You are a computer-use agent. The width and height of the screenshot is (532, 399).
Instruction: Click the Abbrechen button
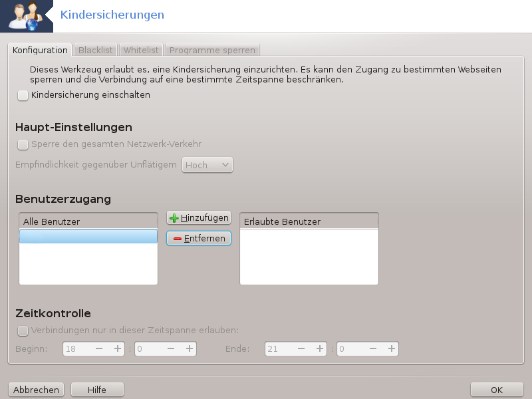36,390
